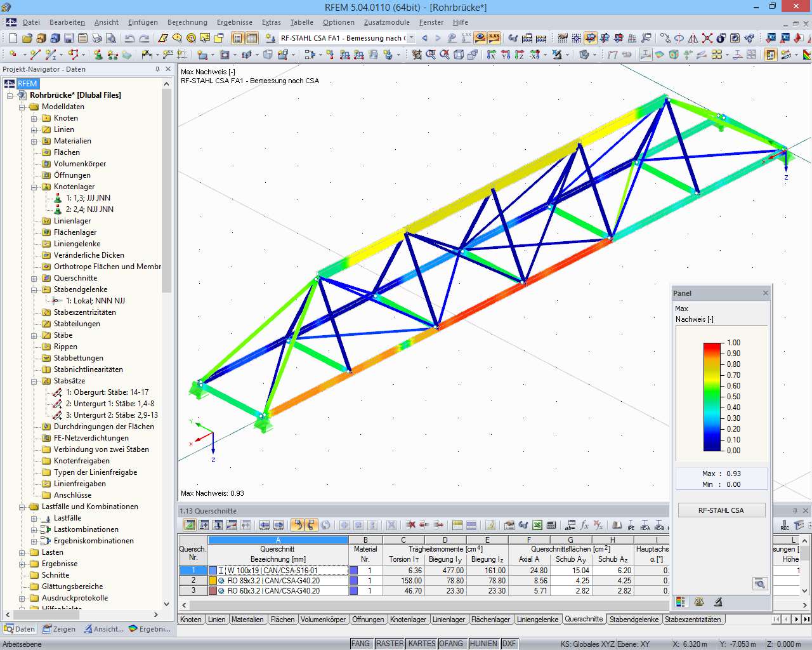Viewport: 812px width, 650px height.
Task: Click the View in Z direction icon
Action: [520, 55]
